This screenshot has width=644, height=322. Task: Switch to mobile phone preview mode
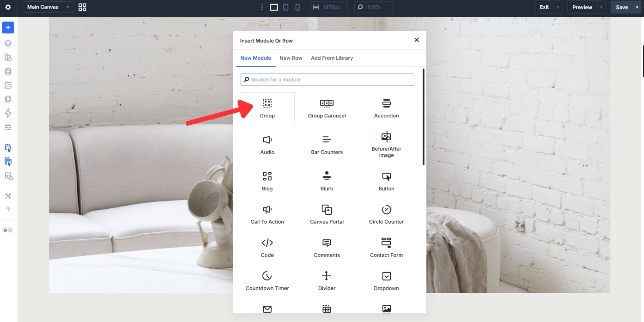[298, 7]
